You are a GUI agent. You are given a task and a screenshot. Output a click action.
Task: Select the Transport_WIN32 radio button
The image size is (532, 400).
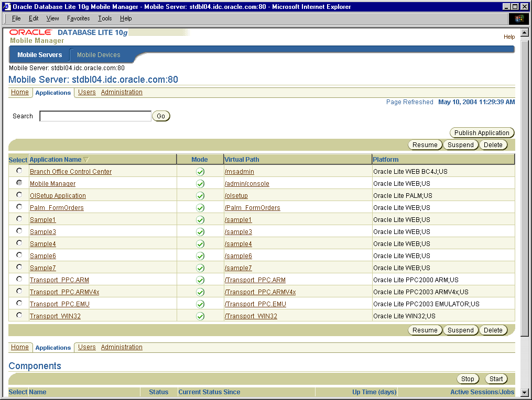(x=19, y=315)
